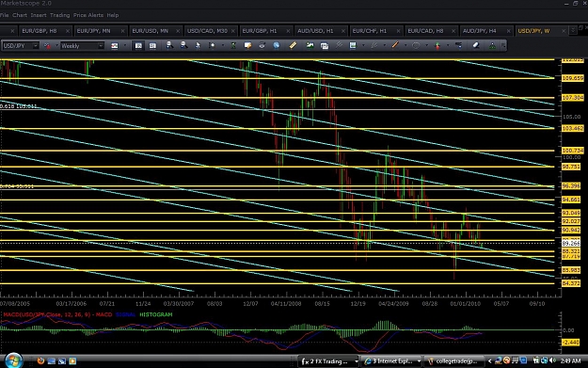Open the File menu
This screenshot has width=588, height=368.
pos(4,15)
